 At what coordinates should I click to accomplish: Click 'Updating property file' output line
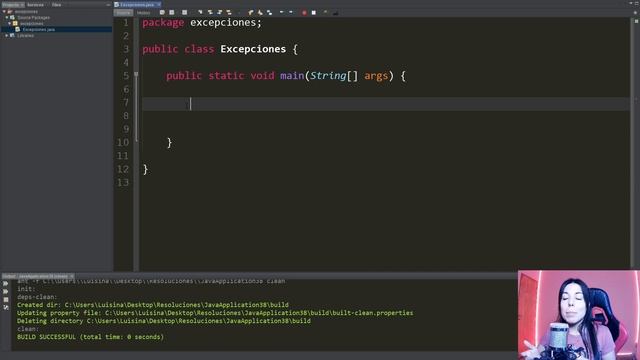click(215, 313)
